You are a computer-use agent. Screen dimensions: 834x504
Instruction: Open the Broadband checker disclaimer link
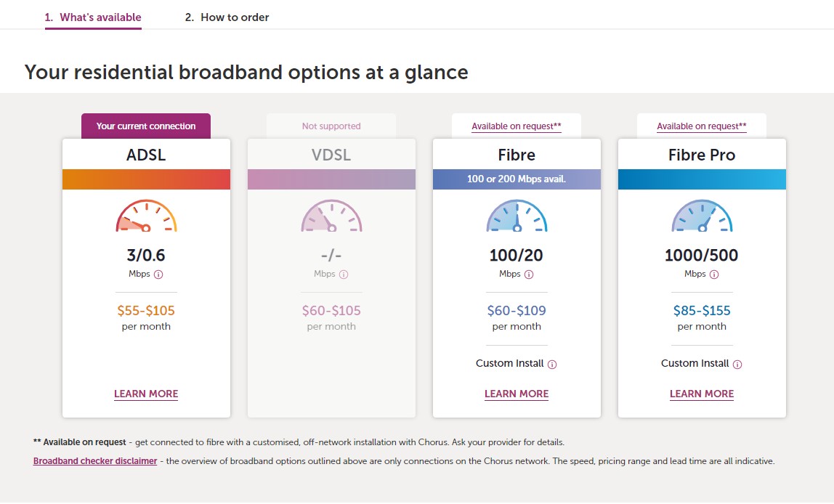[x=95, y=461]
